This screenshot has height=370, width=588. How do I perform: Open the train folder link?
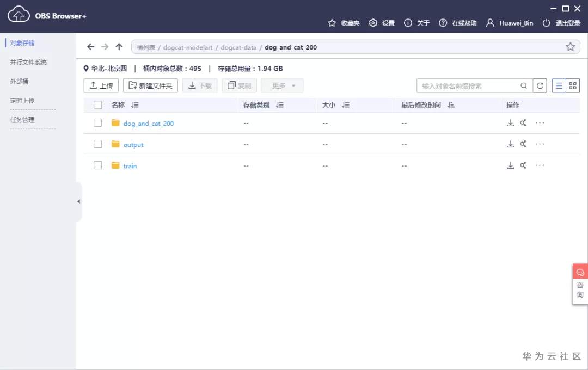point(130,166)
